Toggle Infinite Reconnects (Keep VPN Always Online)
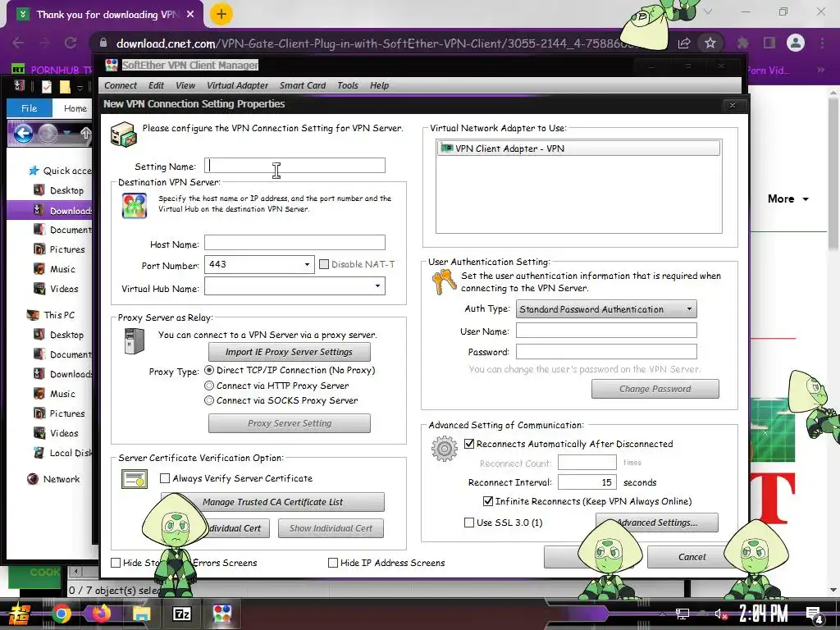The image size is (840, 630). [488, 501]
